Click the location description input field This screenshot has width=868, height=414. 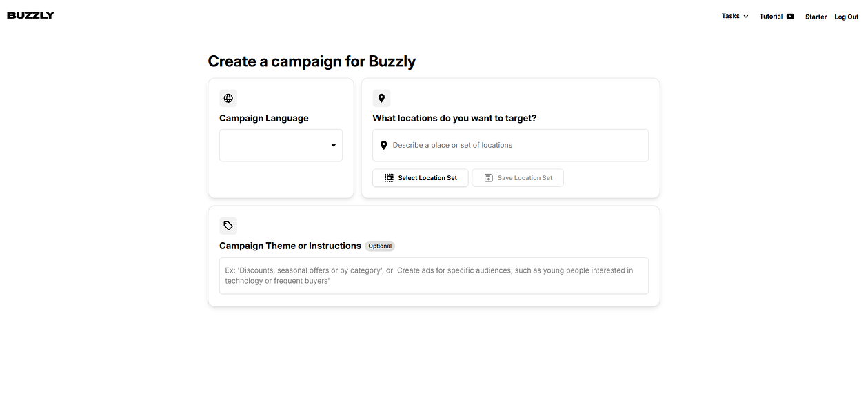tap(510, 145)
